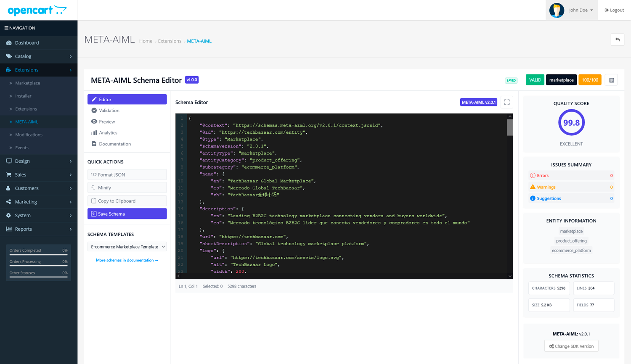Open Marketplace submenu item

pyautogui.click(x=39, y=83)
